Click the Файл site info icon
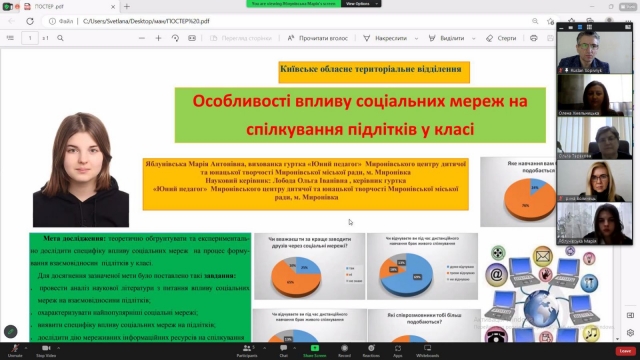 [x=61, y=21]
